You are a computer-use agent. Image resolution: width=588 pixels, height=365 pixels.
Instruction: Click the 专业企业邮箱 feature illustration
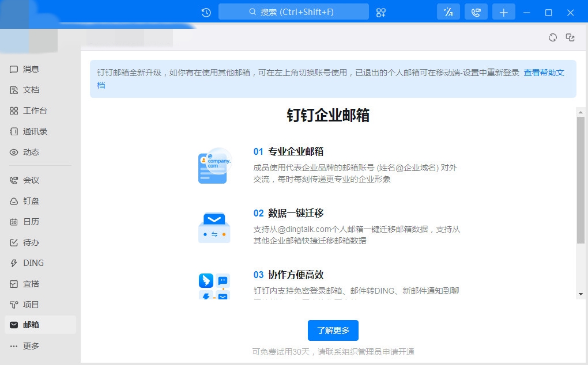(214, 166)
